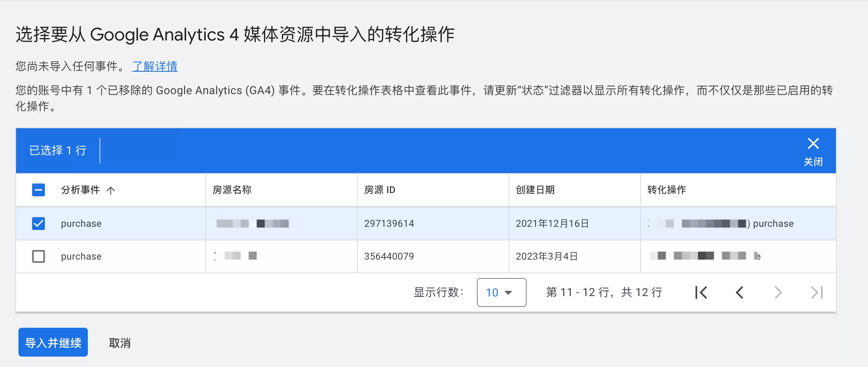
Task: Click the 转化操作 column header
Action: pos(667,190)
